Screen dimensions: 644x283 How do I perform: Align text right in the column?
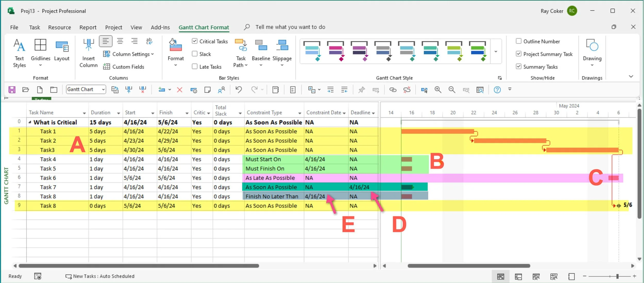pos(134,41)
